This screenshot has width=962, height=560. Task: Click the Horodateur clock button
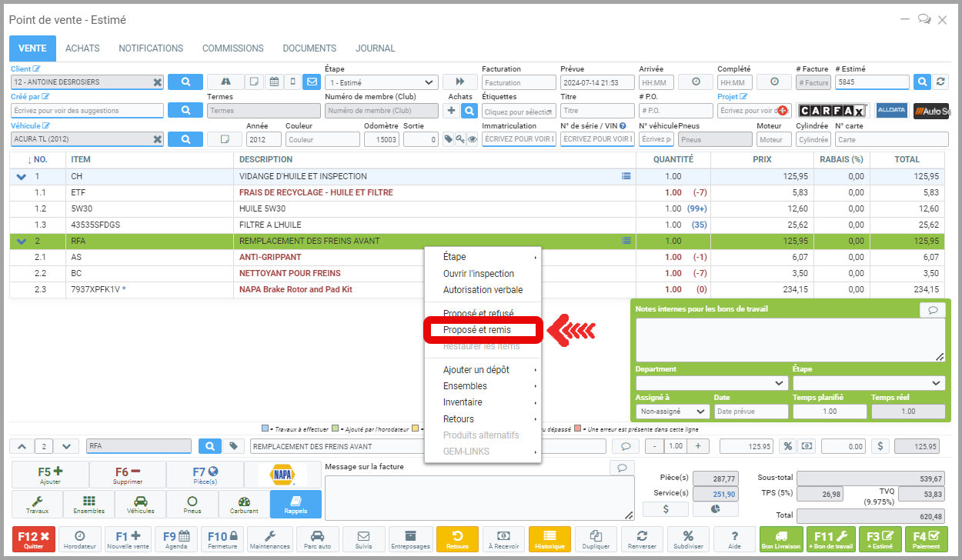79,539
